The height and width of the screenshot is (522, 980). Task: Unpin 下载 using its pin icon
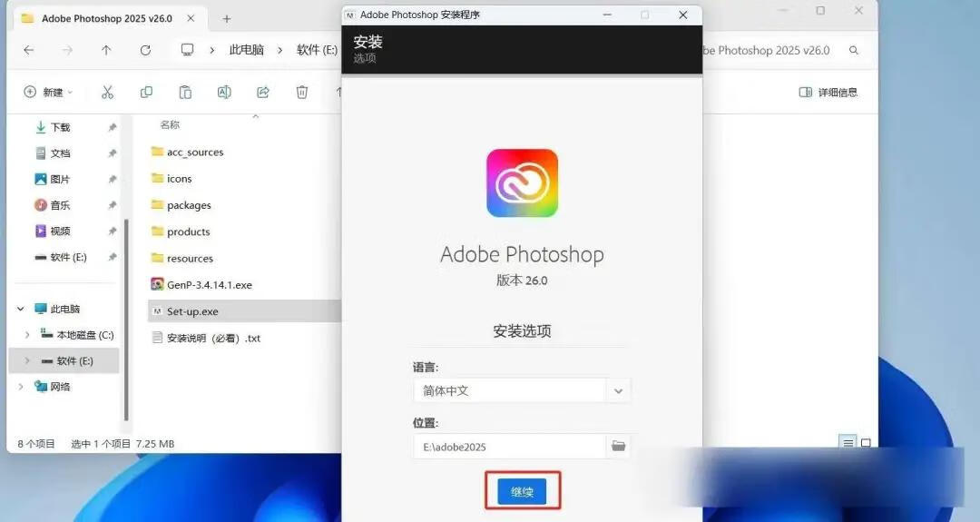pyautogui.click(x=112, y=127)
